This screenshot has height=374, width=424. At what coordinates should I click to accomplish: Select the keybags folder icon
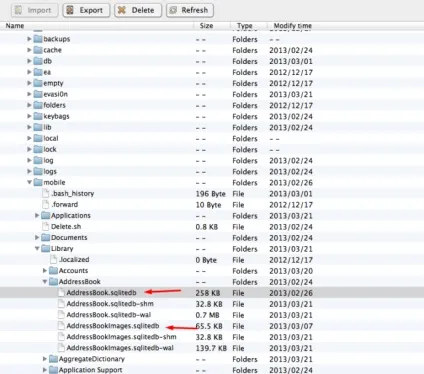click(x=38, y=116)
